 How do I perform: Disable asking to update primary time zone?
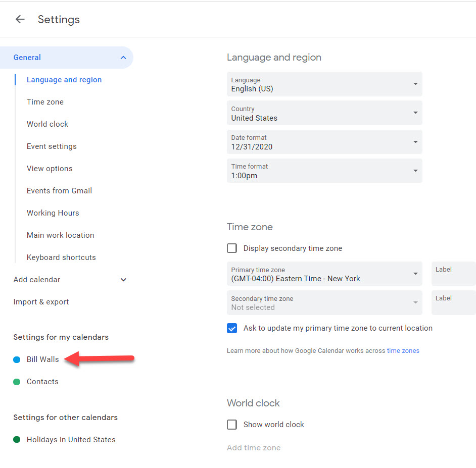tap(231, 328)
